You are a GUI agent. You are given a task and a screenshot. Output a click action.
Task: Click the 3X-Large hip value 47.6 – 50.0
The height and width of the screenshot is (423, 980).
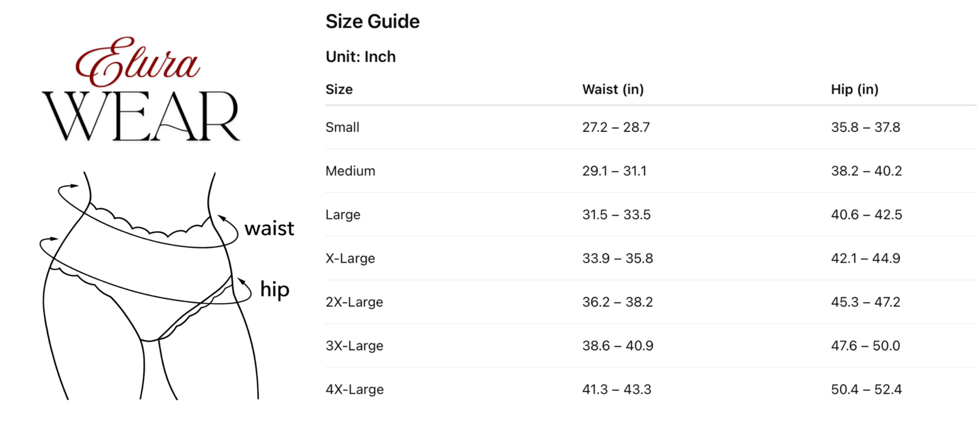tap(865, 346)
